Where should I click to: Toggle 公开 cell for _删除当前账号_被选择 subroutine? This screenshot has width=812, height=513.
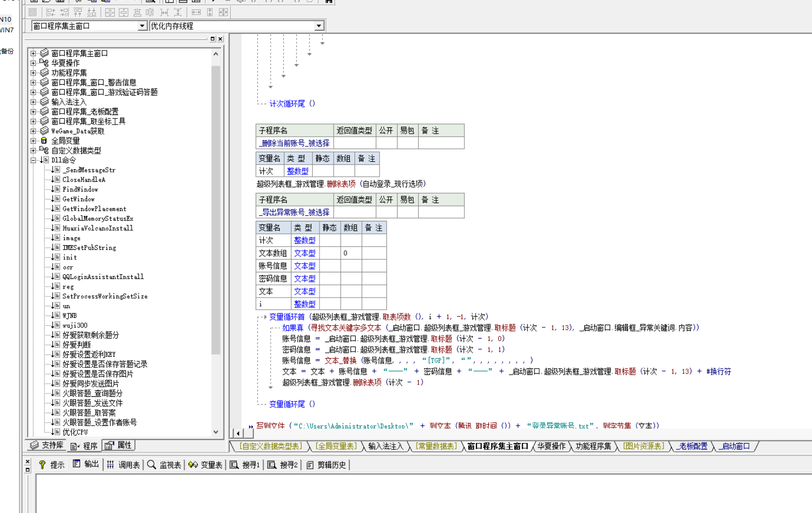pos(386,143)
